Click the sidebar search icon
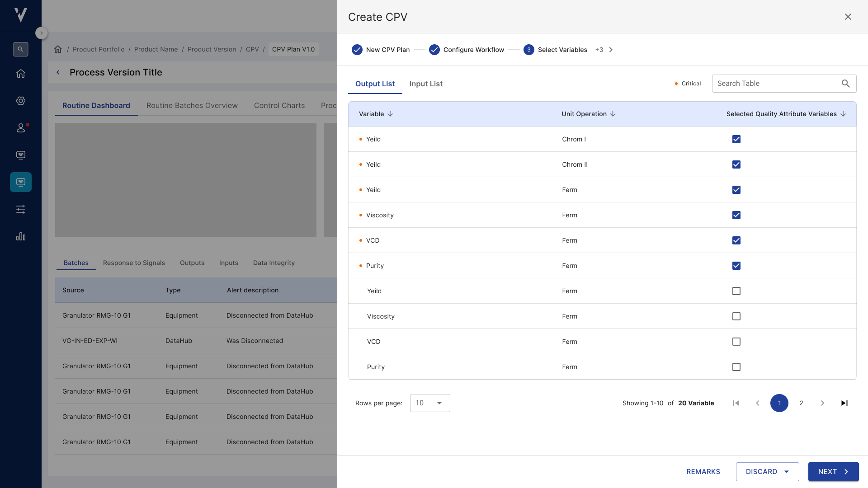 [21, 49]
